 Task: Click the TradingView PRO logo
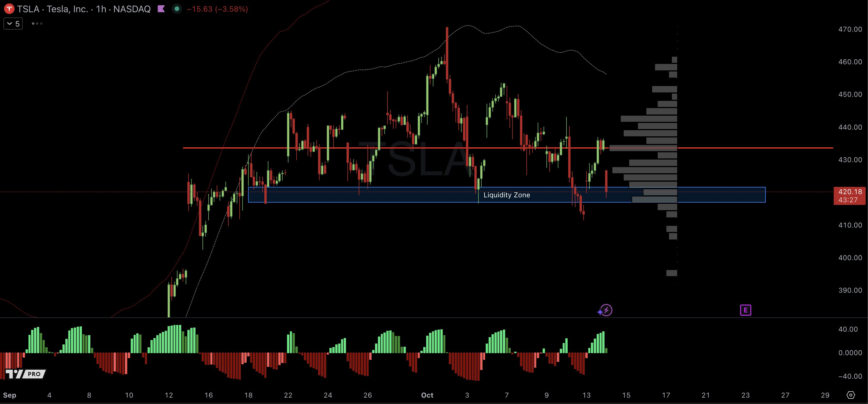tap(25, 374)
